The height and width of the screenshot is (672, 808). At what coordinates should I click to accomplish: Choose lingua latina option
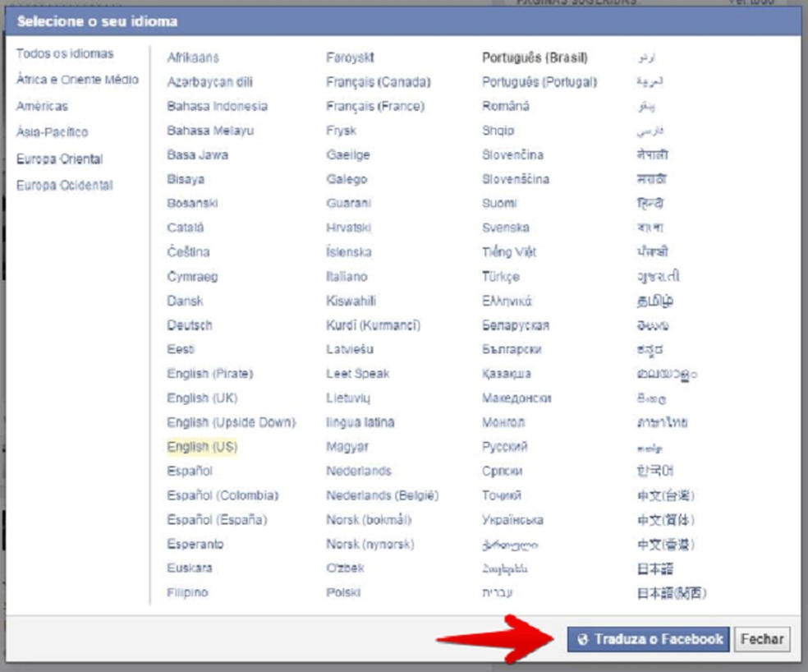click(360, 422)
